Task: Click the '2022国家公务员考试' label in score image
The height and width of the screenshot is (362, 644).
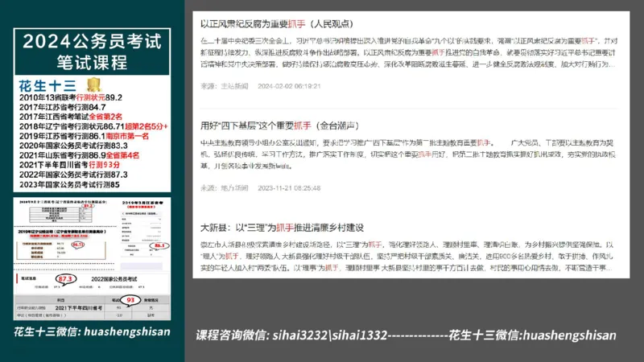Action: 114,279
